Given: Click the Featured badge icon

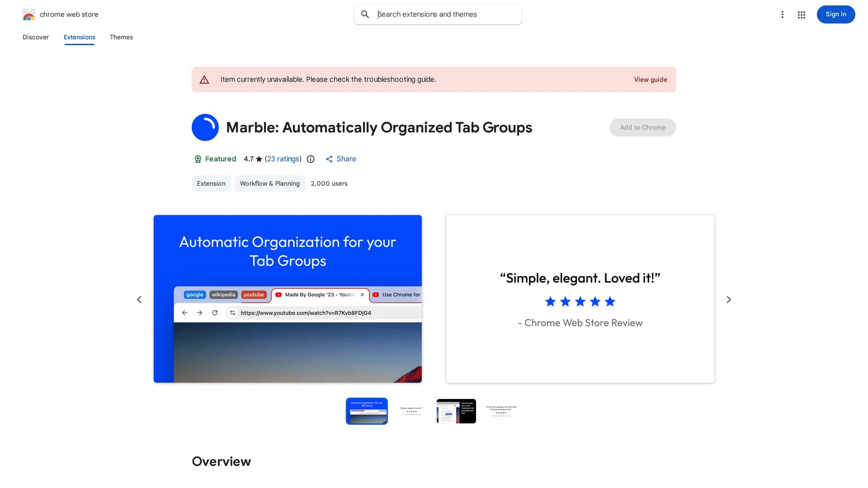Looking at the screenshot, I should 198,159.
